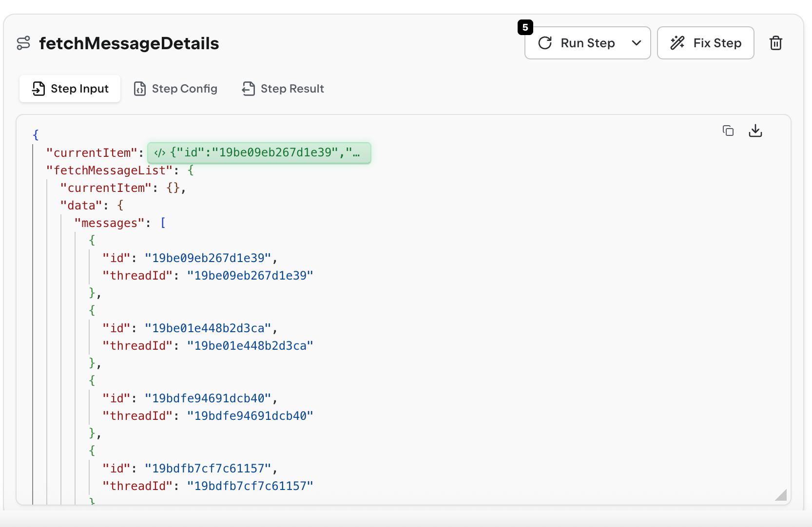Click threadId value "19be01e448b2d3ca"
The width and height of the screenshot is (812, 527).
[x=250, y=346]
